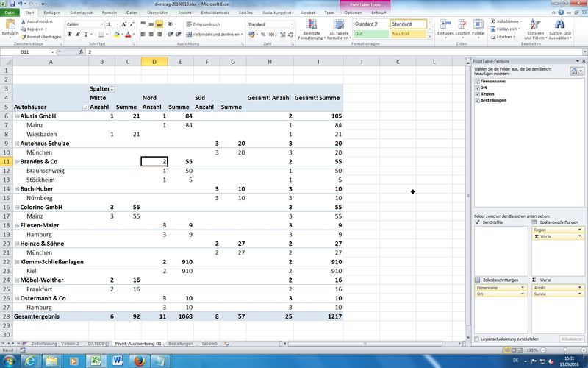Enable Layoutaktualisierung zurückstellen checkbox

tap(478, 338)
